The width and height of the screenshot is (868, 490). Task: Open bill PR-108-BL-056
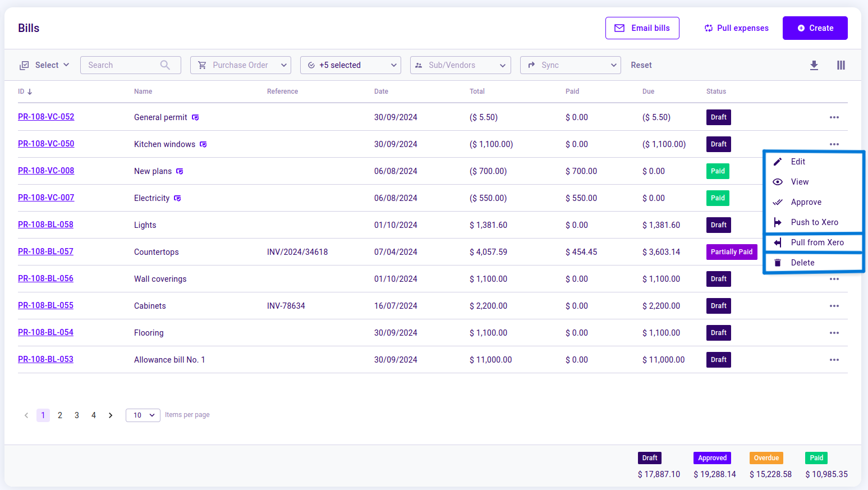tap(45, 278)
